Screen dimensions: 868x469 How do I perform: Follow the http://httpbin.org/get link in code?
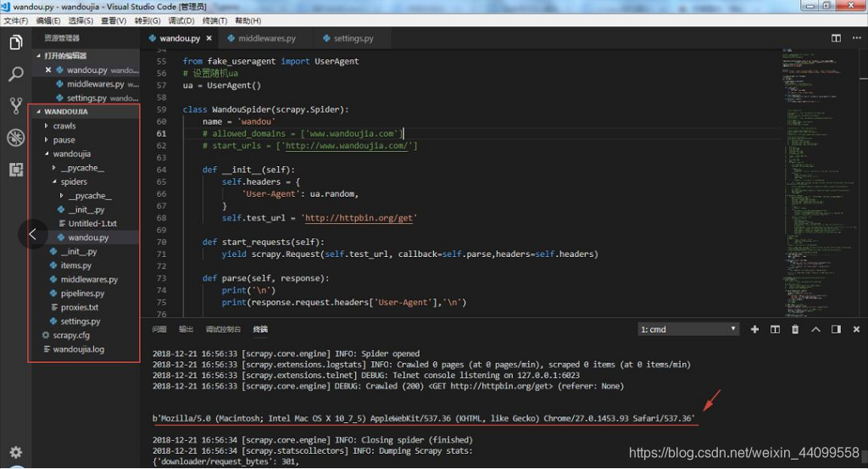tap(359, 218)
